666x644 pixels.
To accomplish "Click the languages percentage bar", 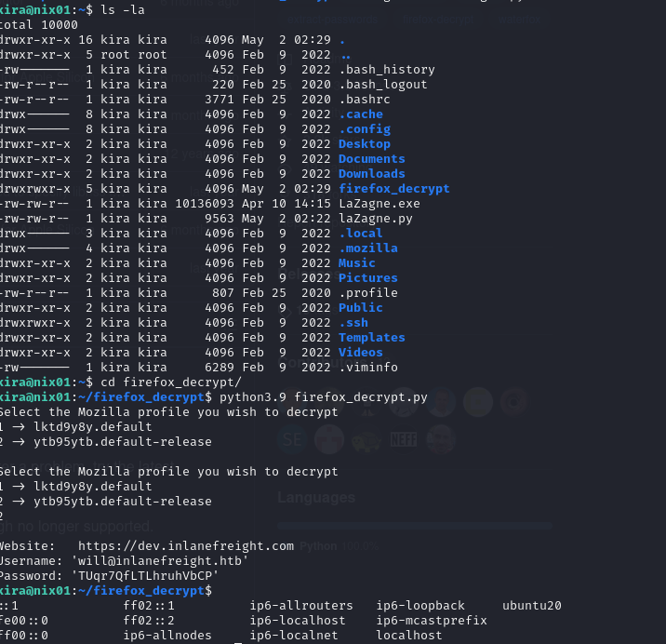I will click(x=415, y=526).
